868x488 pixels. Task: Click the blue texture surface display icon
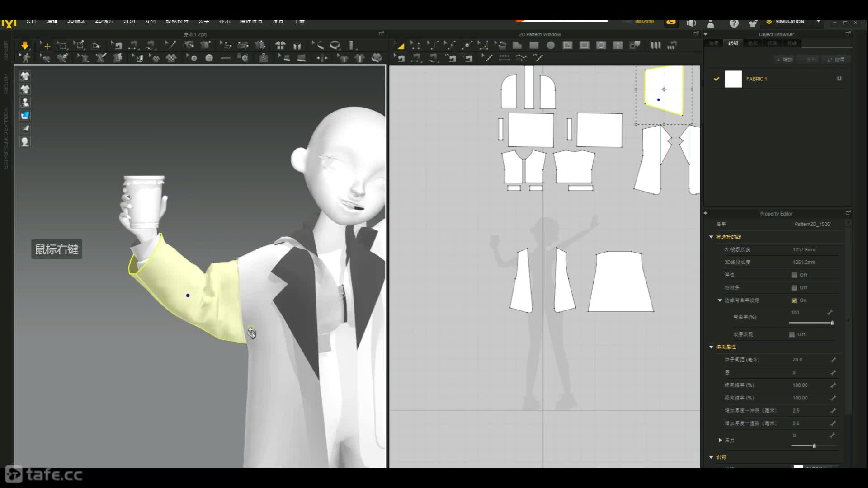(25, 115)
